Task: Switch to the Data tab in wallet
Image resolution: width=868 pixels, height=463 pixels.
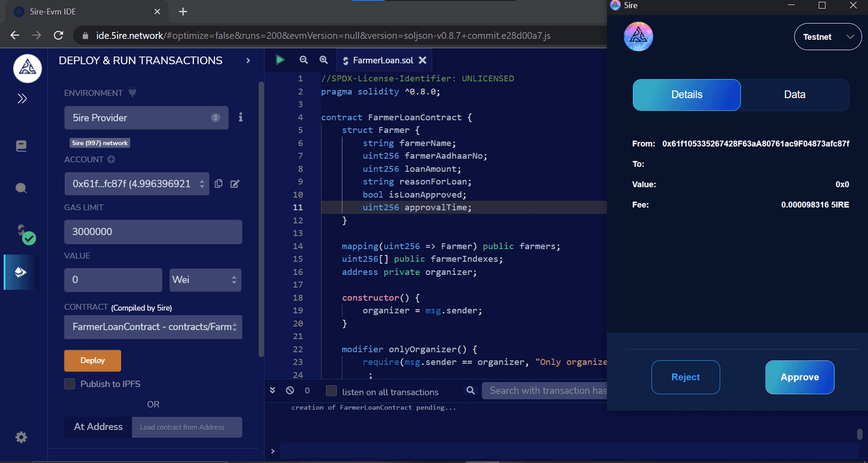Action: coord(794,95)
